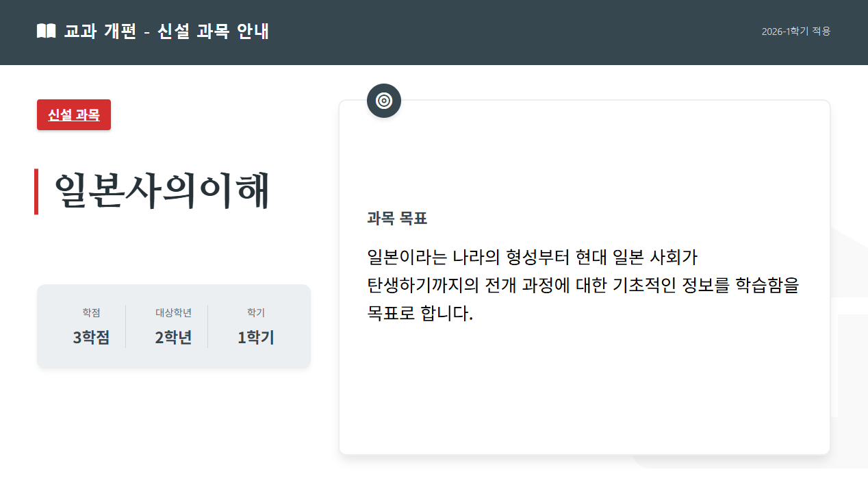Select the 1학기 value
Image resolution: width=868 pixels, height=485 pixels.
[x=256, y=338]
